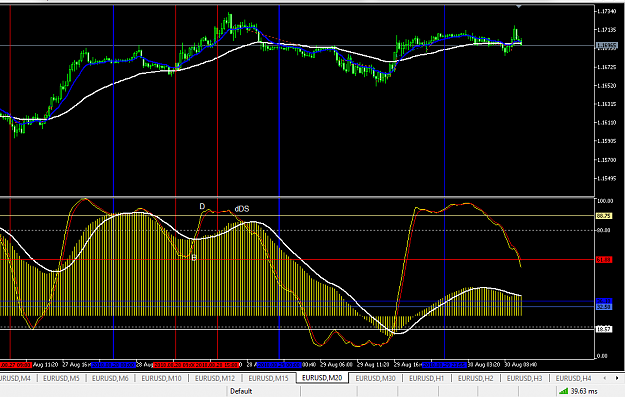Select the EURUSD,M10 chart tab

[161, 378]
